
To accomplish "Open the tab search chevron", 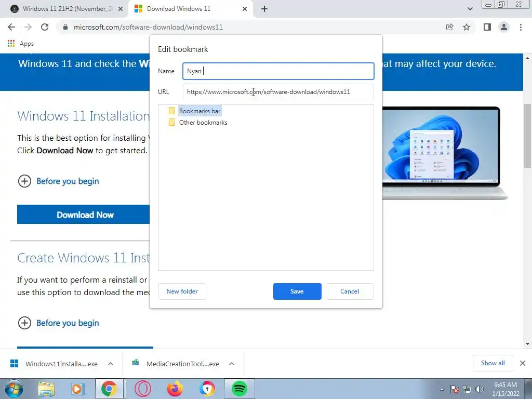I will point(470,9).
